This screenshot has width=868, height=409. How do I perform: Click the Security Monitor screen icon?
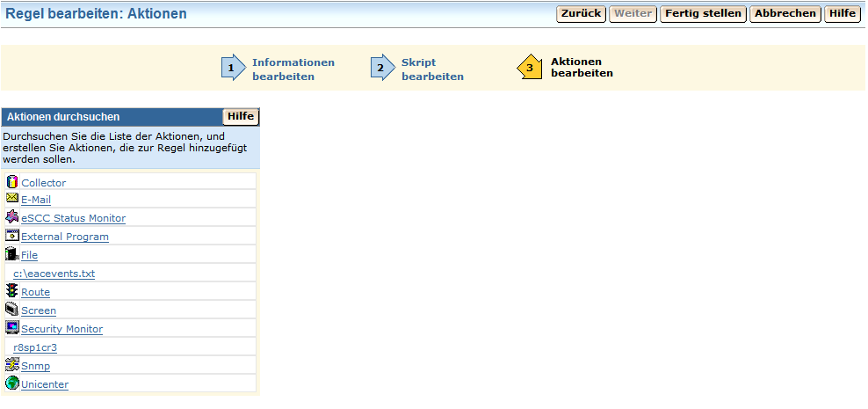pyautogui.click(x=12, y=327)
